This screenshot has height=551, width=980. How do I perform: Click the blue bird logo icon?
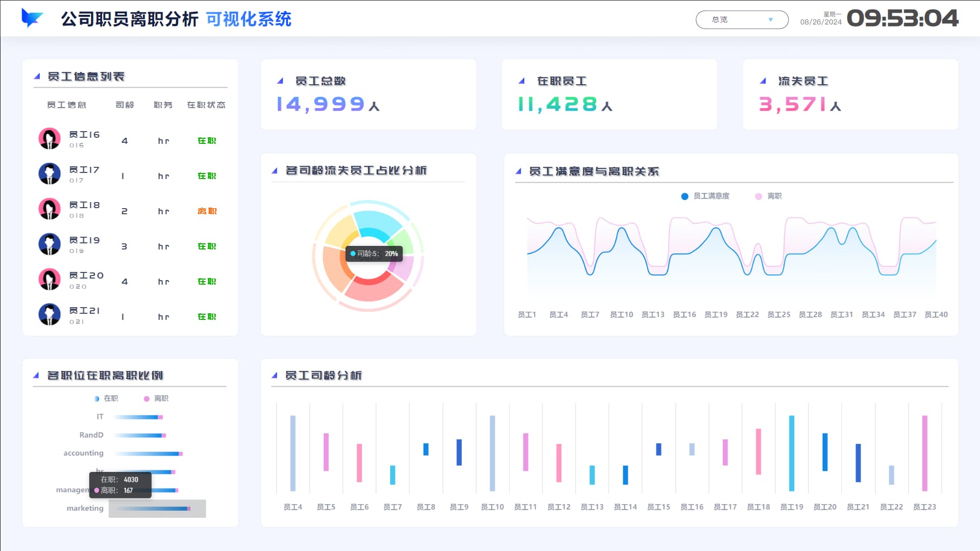pos(32,18)
